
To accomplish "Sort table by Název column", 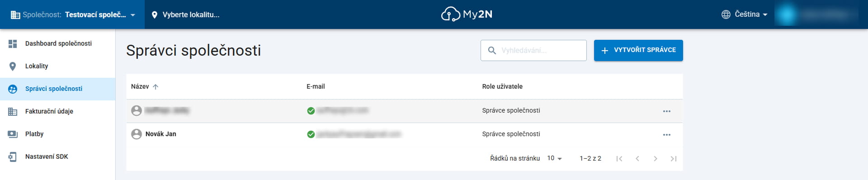I will pos(140,86).
